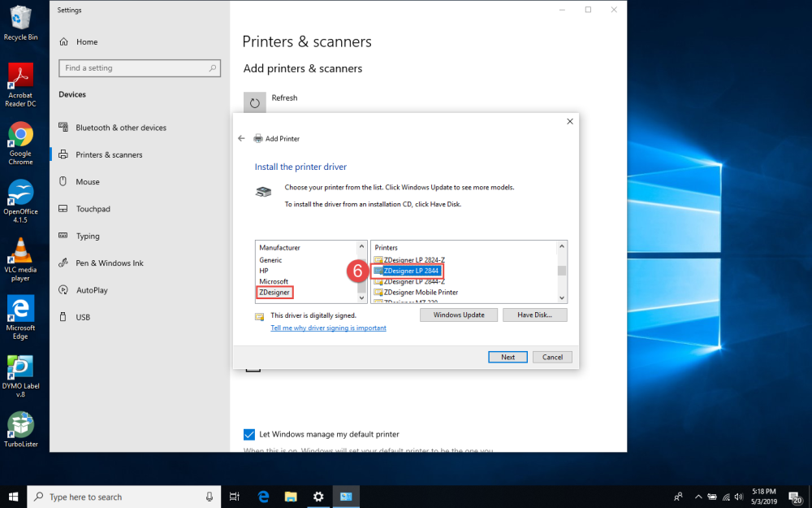Open Tell me why driver signing is important

point(328,328)
